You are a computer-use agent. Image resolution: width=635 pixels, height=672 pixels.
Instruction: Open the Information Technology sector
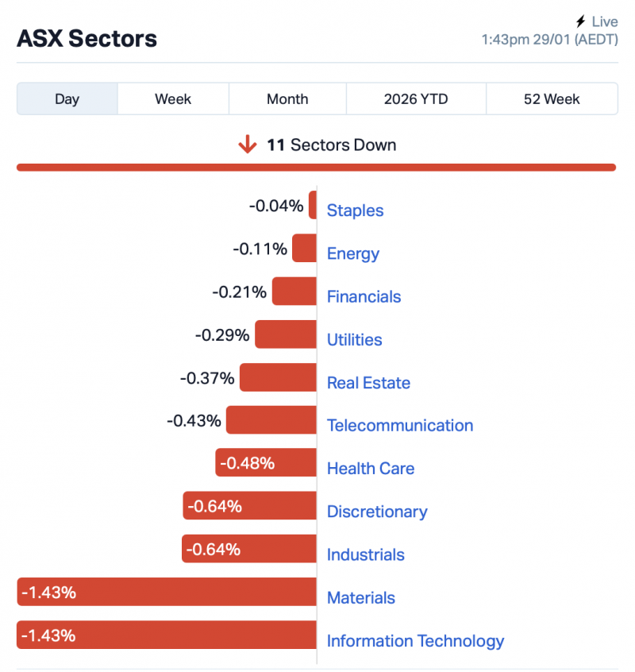click(415, 641)
